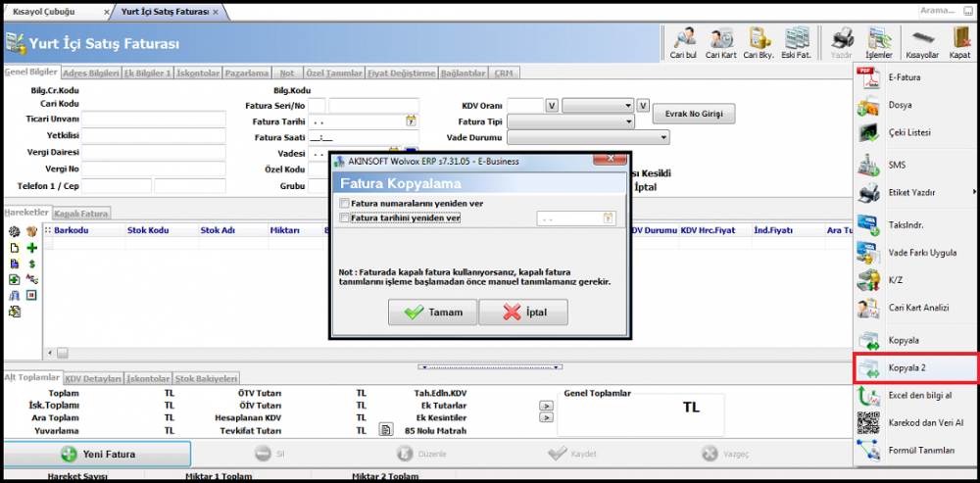Click green plus icon in Hareketler toolbar

(x=32, y=248)
